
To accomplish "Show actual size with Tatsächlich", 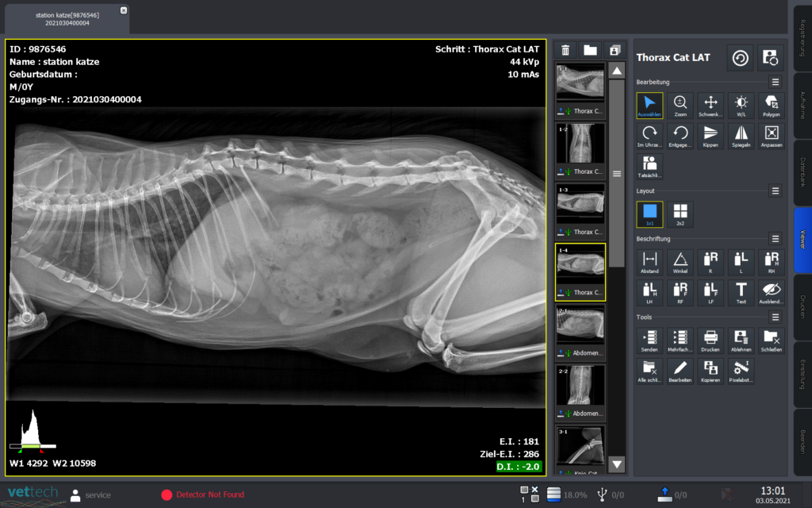I will coord(649,167).
